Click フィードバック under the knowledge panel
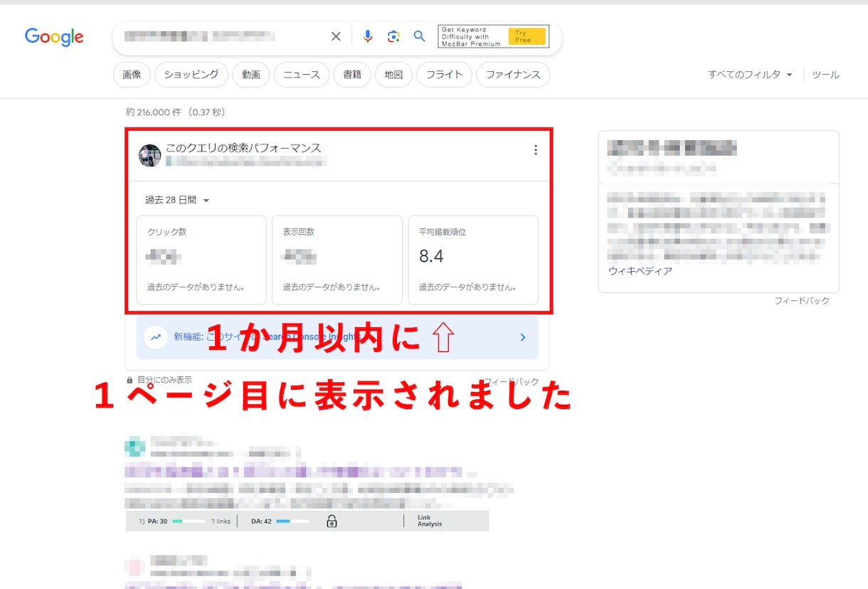This screenshot has width=868, height=589. [x=802, y=301]
